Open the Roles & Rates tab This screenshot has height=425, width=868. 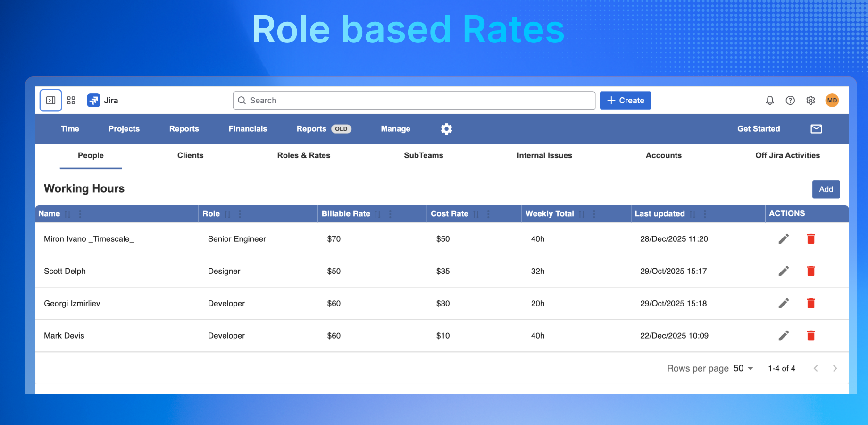(x=304, y=155)
